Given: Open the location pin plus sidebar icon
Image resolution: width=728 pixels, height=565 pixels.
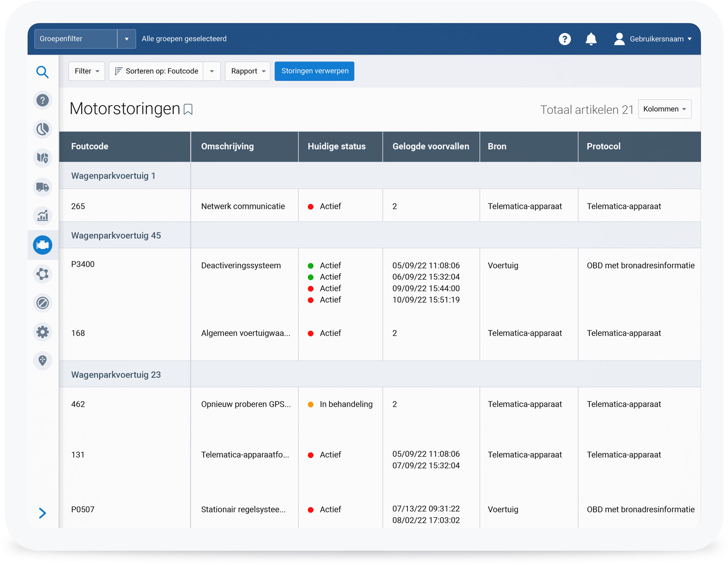Looking at the screenshot, I should coord(43,361).
